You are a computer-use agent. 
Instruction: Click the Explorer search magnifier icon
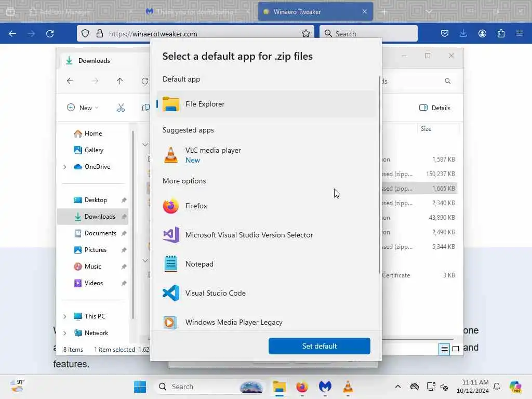[447, 81]
